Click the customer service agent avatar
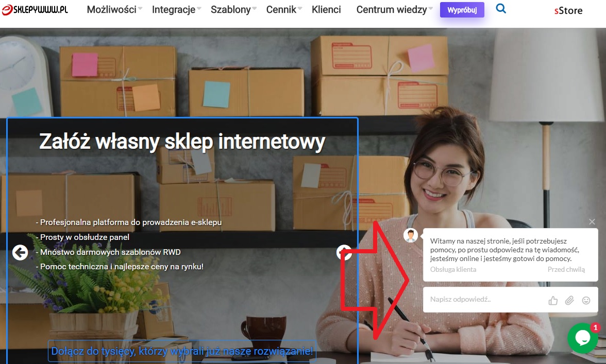The image size is (606, 364). (x=411, y=235)
